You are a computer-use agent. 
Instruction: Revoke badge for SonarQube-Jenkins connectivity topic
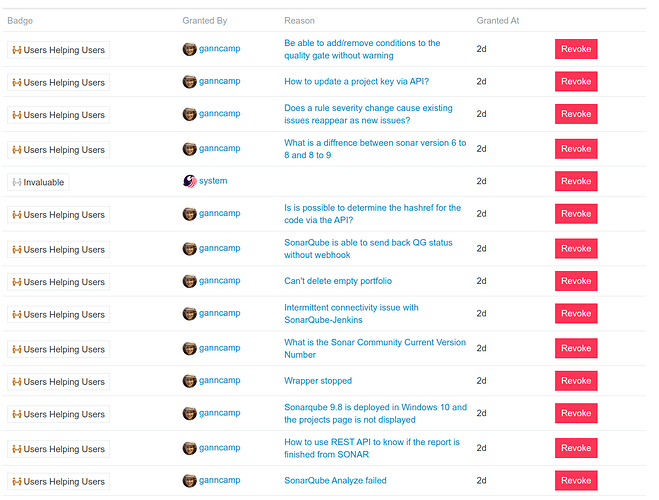(x=576, y=313)
